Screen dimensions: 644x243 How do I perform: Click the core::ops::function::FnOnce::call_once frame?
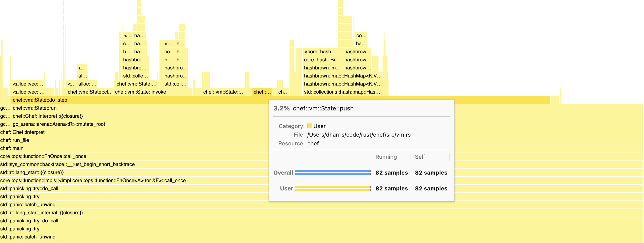tap(43, 156)
